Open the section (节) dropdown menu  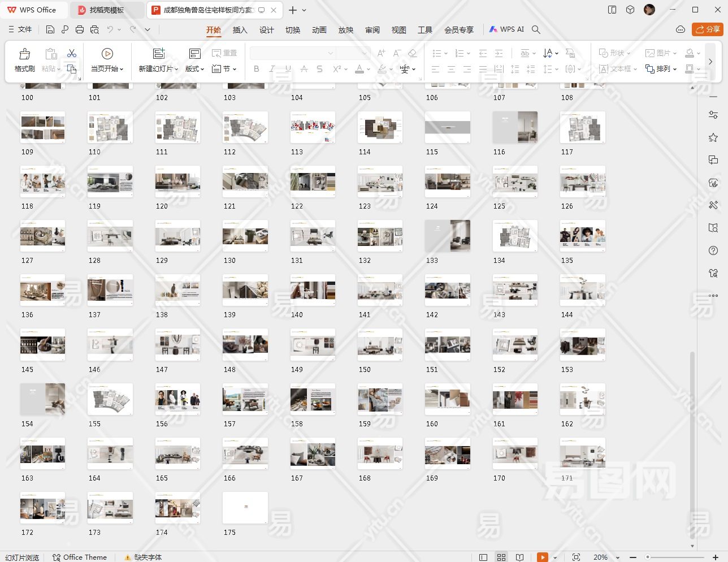[224, 69]
